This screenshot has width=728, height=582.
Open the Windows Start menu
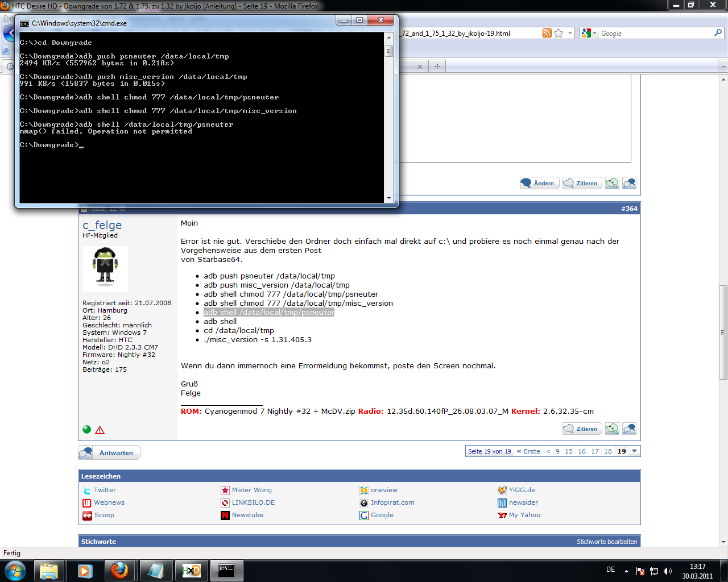point(15,570)
